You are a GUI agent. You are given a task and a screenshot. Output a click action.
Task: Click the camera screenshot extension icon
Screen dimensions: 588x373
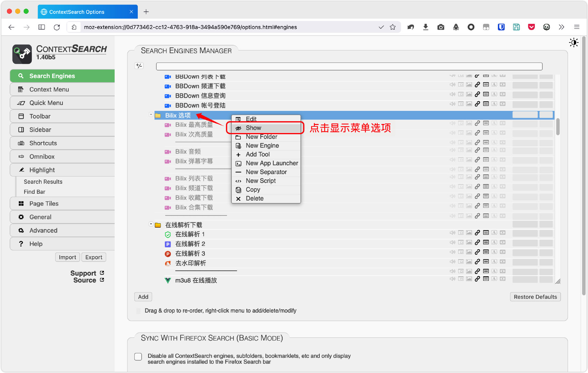click(441, 27)
